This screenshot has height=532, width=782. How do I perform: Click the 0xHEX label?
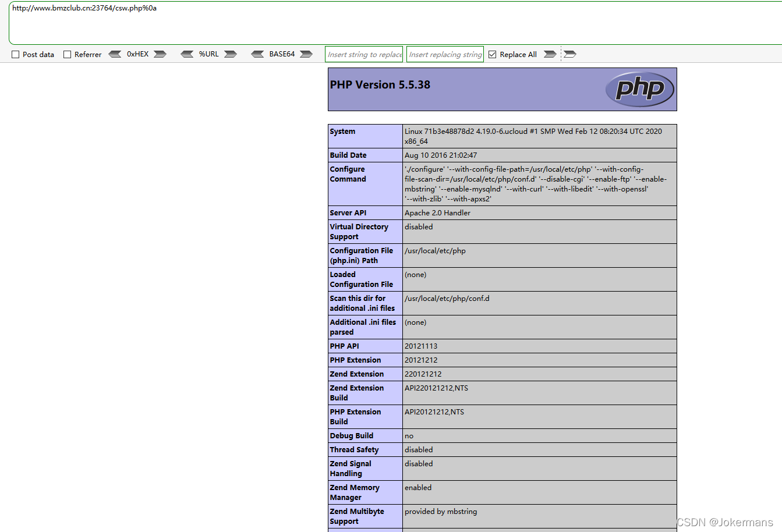click(138, 54)
